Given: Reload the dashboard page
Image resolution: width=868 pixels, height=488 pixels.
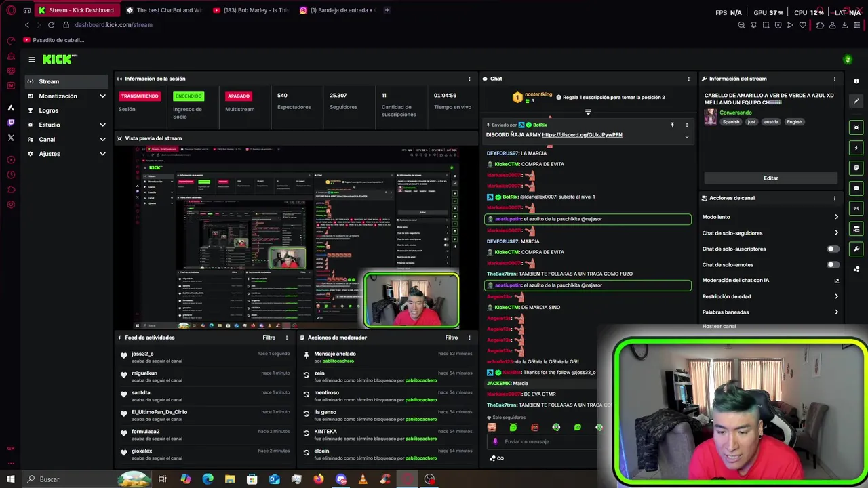Looking at the screenshot, I should pos(51,25).
